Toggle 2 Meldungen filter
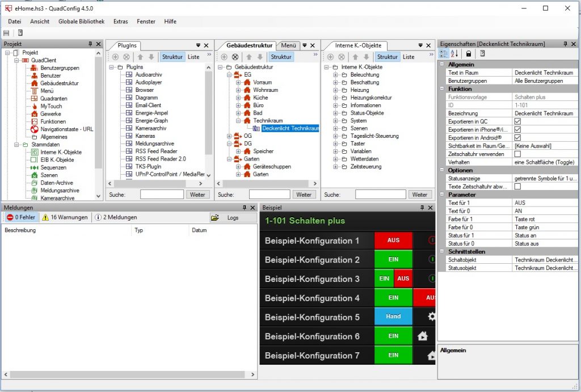Screen dimensions: 581x392 [x=116, y=217]
